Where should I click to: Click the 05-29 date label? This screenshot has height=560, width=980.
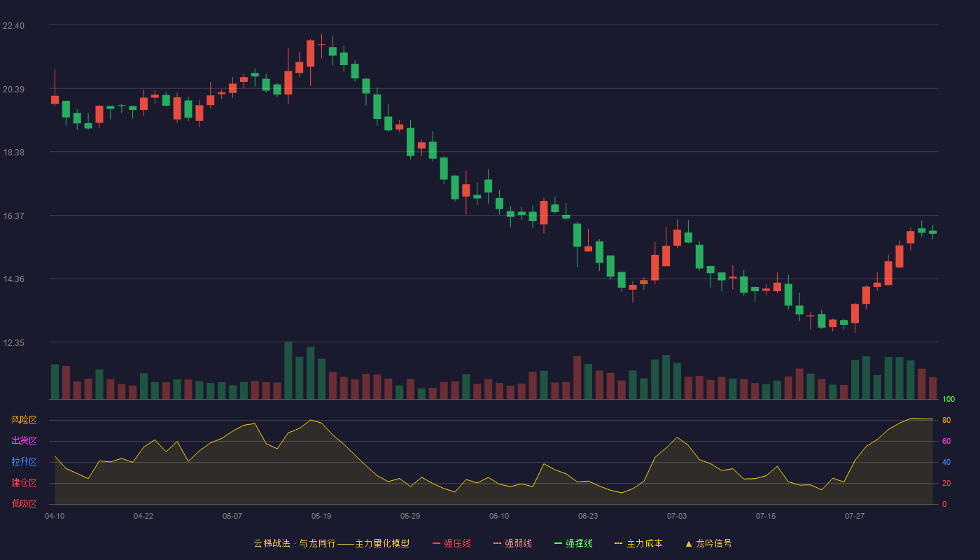(410, 516)
